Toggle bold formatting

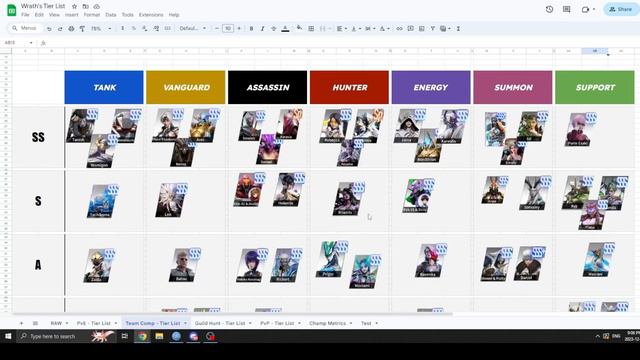[x=251, y=29]
